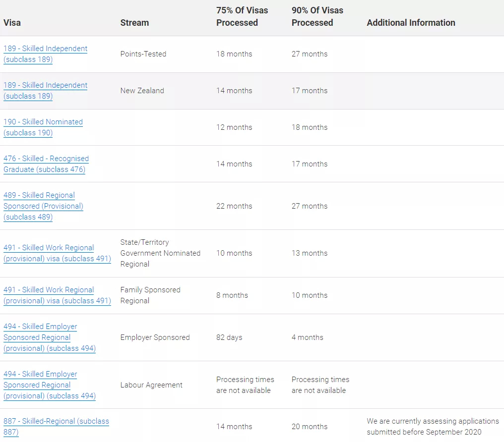Viewport: 504px width, 442px height.
Task: Select the 'We are currently assessing applications' note
Action: [x=433, y=427]
